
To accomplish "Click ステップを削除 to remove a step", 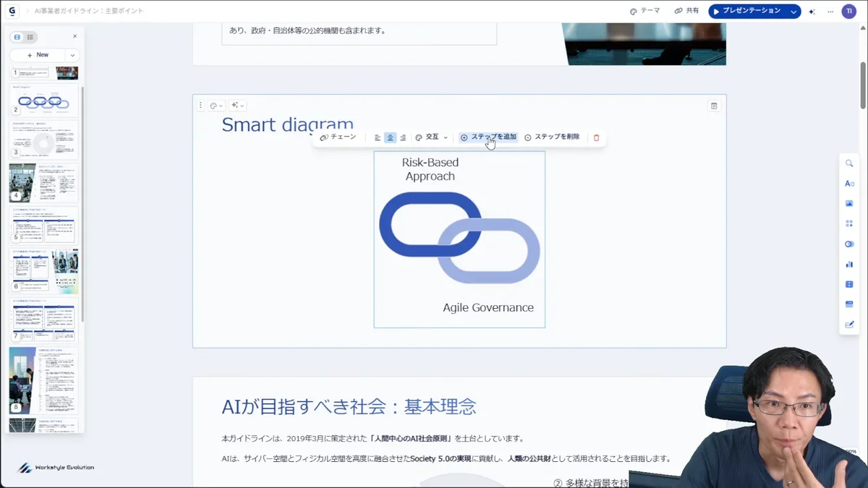I will [x=552, y=137].
